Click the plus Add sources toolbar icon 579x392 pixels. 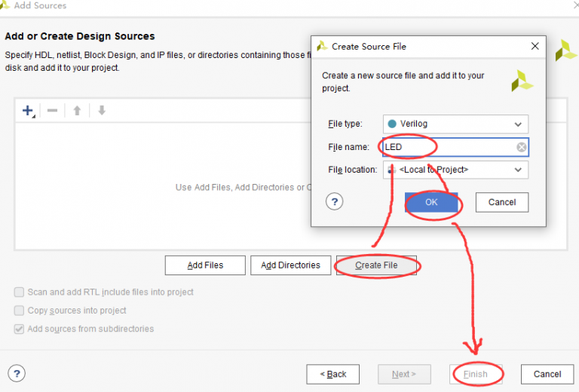coord(28,111)
